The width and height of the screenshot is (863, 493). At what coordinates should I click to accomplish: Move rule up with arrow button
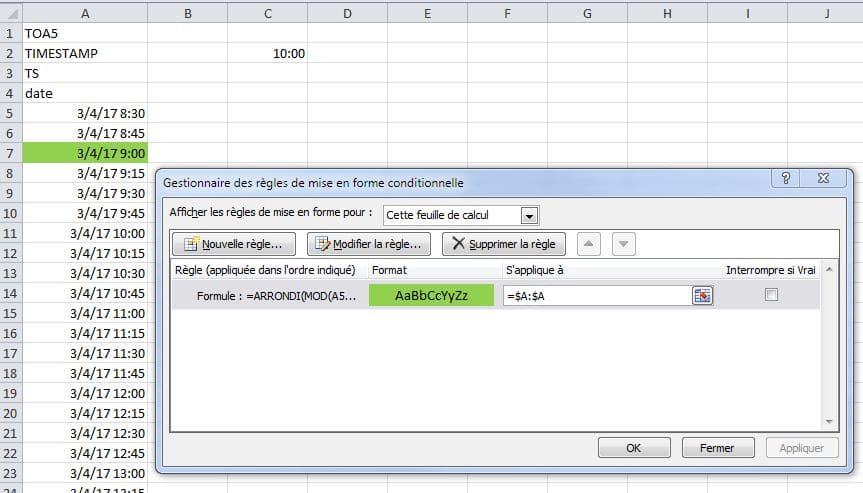tap(588, 244)
